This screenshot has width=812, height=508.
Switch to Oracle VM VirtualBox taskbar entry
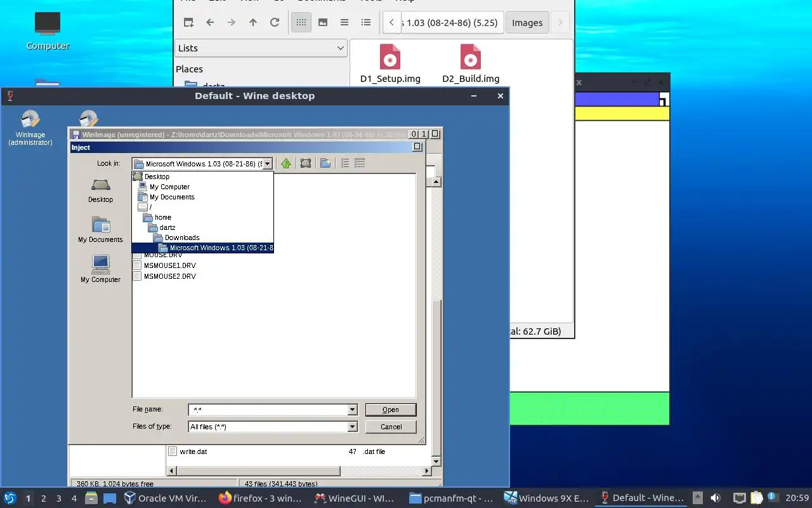pyautogui.click(x=166, y=498)
